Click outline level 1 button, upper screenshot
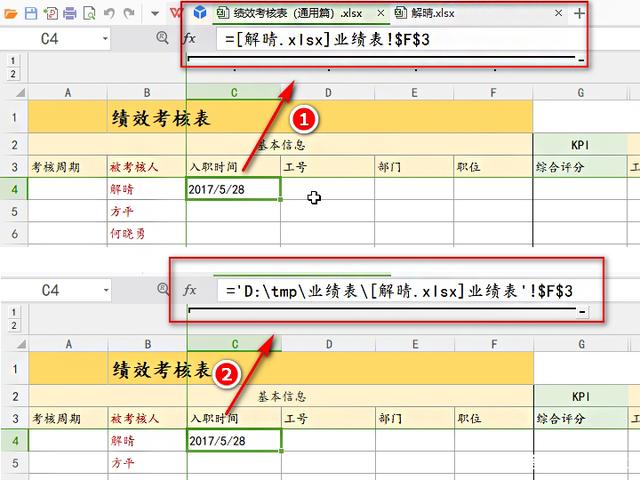This screenshot has height=480, width=640. pyautogui.click(x=13, y=61)
